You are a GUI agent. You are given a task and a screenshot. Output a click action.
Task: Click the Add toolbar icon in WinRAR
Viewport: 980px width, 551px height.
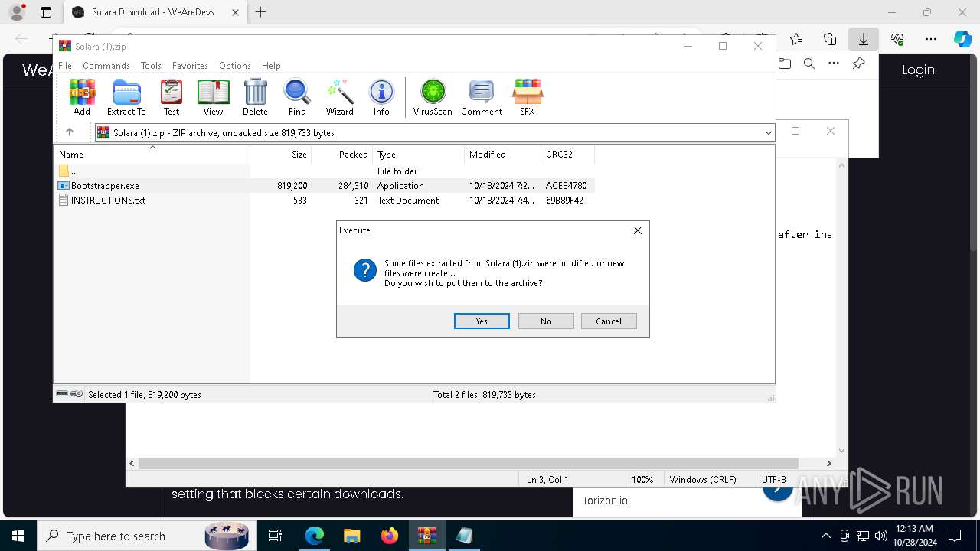(x=82, y=97)
